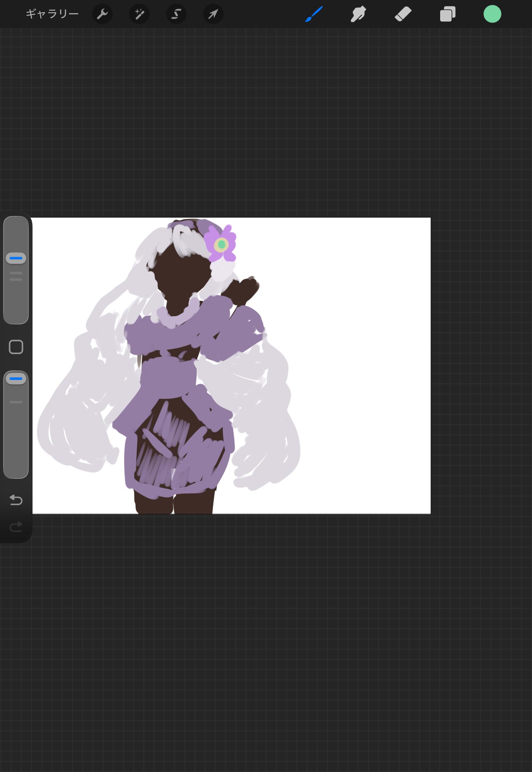Activate the Selection S-shaped tool
This screenshot has width=532, height=772.
point(176,14)
